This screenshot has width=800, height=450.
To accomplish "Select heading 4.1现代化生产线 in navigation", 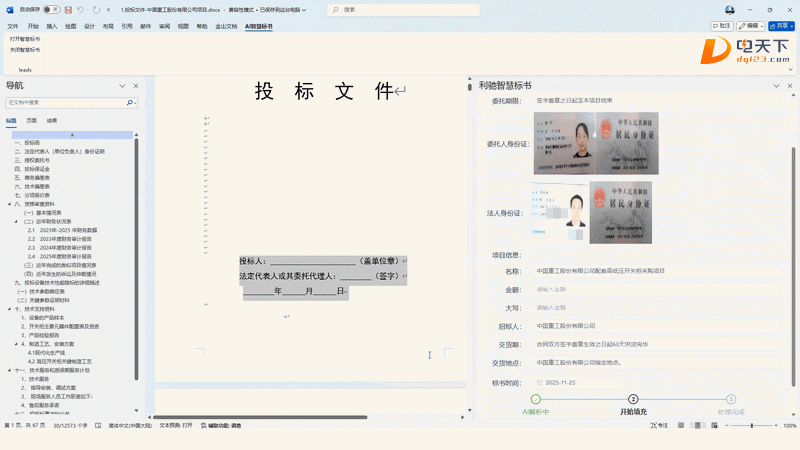I will pyautogui.click(x=46, y=353).
